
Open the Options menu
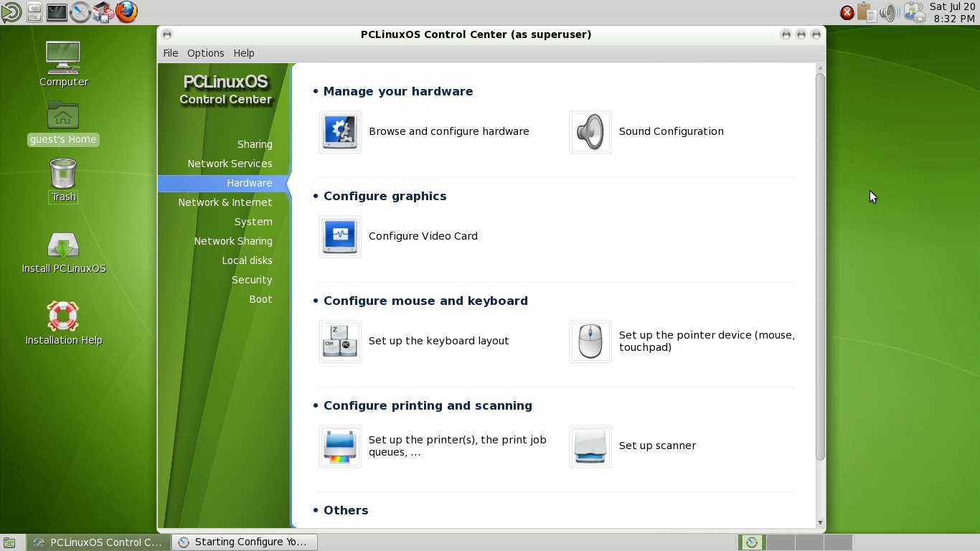206,53
